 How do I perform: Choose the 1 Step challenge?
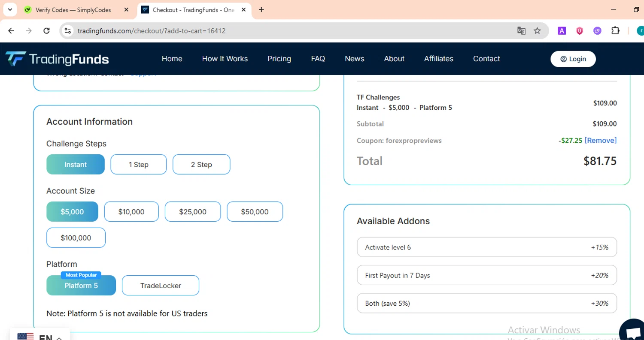click(x=139, y=164)
